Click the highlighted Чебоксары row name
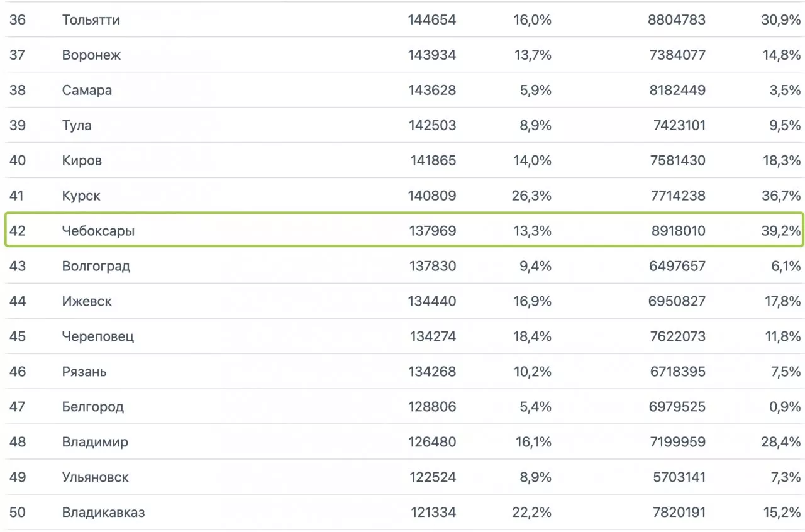 (x=98, y=231)
